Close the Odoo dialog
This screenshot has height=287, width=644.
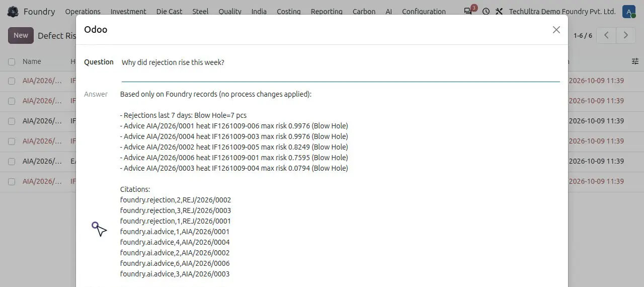(556, 30)
